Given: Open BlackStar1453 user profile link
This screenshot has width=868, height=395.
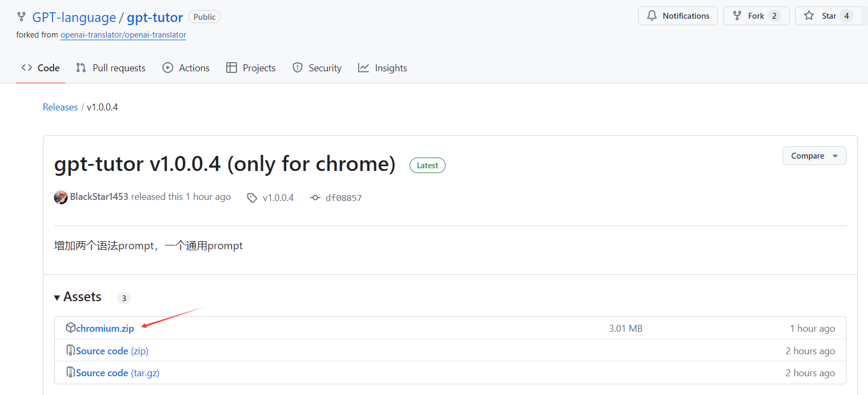Looking at the screenshot, I should click(x=99, y=197).
